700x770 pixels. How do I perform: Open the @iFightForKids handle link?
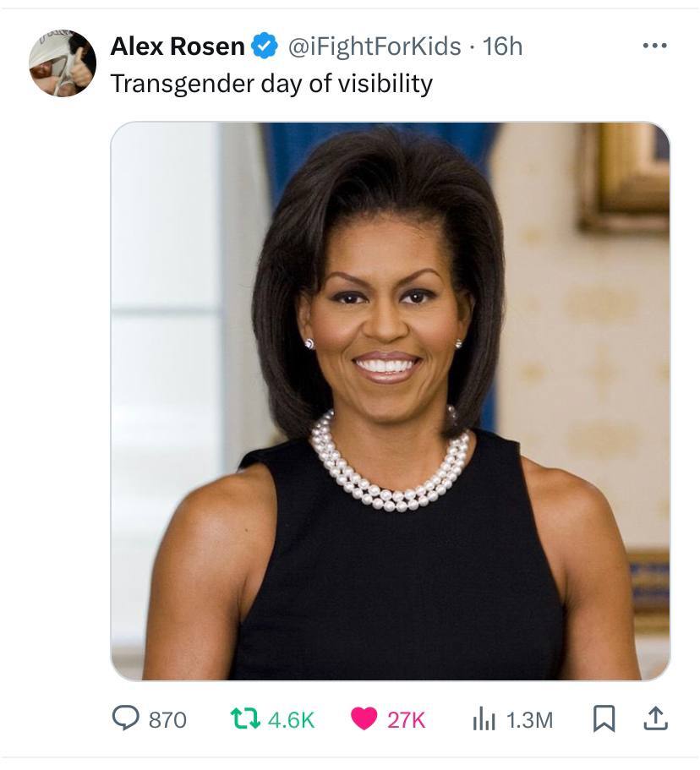pyautogui.click(x=375, y=46)
